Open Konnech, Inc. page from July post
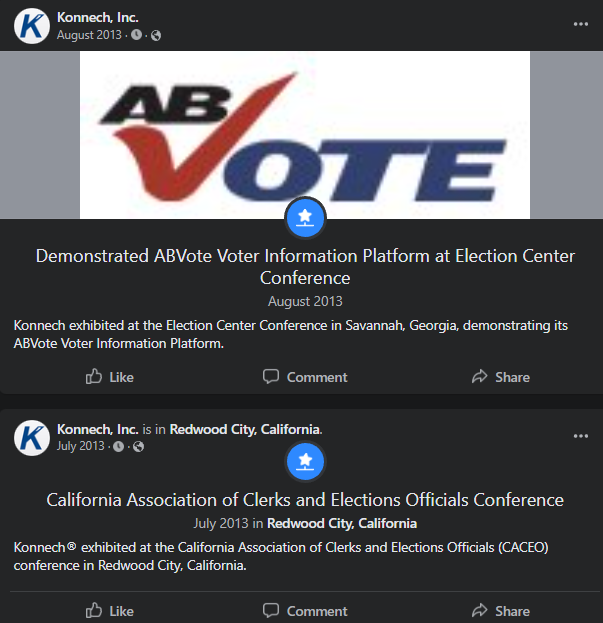Image resolution: width=603 pixels, height=623 pixels. [x=98, y=429]
